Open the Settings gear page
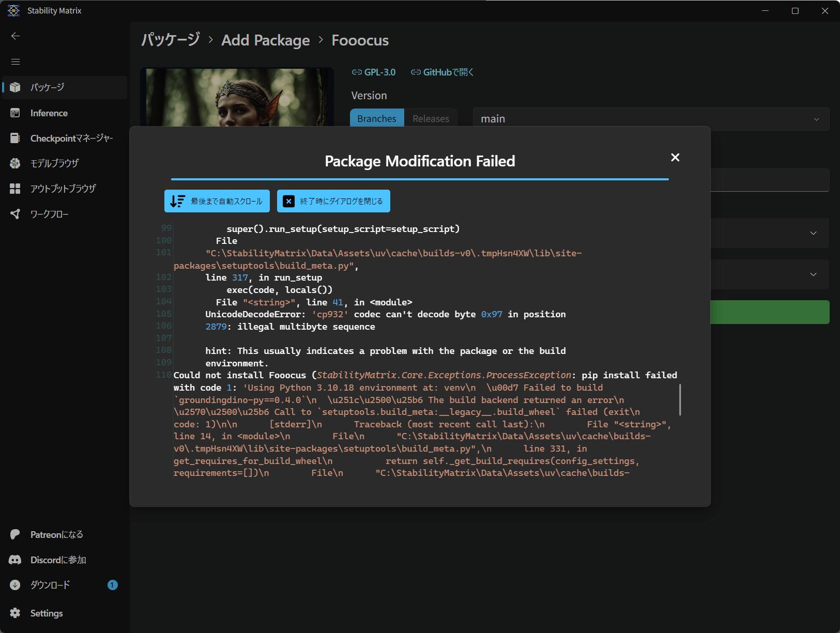The image size is (840, 633). tap(46, 613)
